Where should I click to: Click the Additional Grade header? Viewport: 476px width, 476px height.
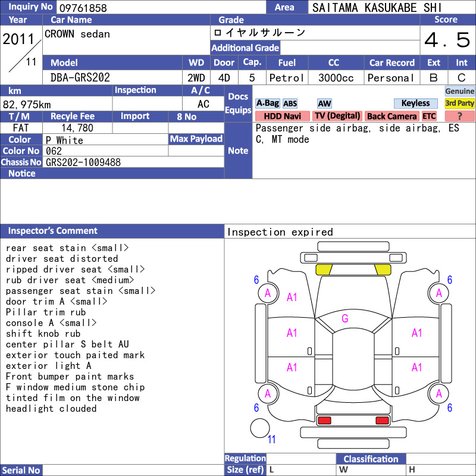245,48
